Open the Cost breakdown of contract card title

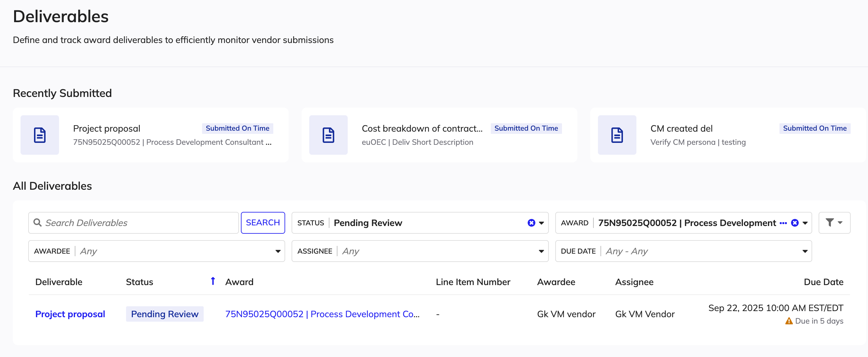422,128
